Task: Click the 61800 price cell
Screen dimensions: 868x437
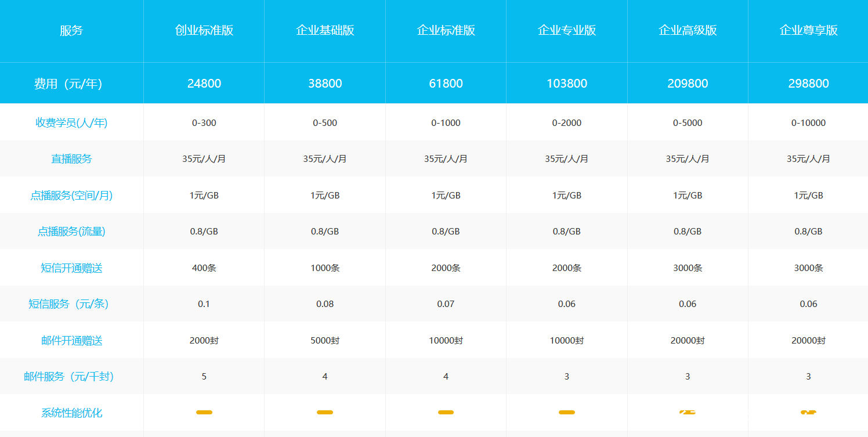Action: [x=446, y=84]
